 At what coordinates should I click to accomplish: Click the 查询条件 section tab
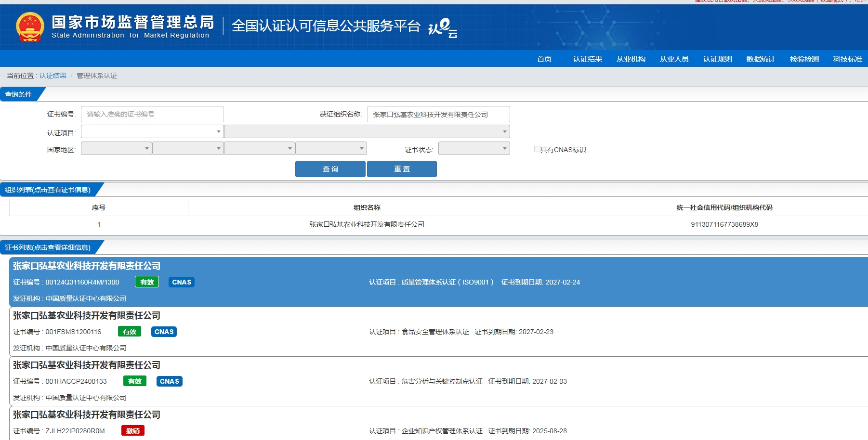click(19, 94)
